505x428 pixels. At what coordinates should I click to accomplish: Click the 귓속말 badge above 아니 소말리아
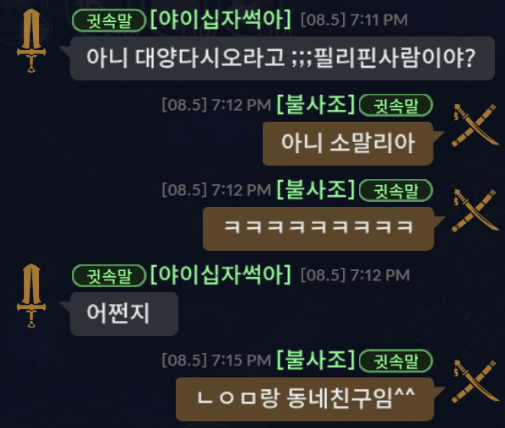point(396,106)
